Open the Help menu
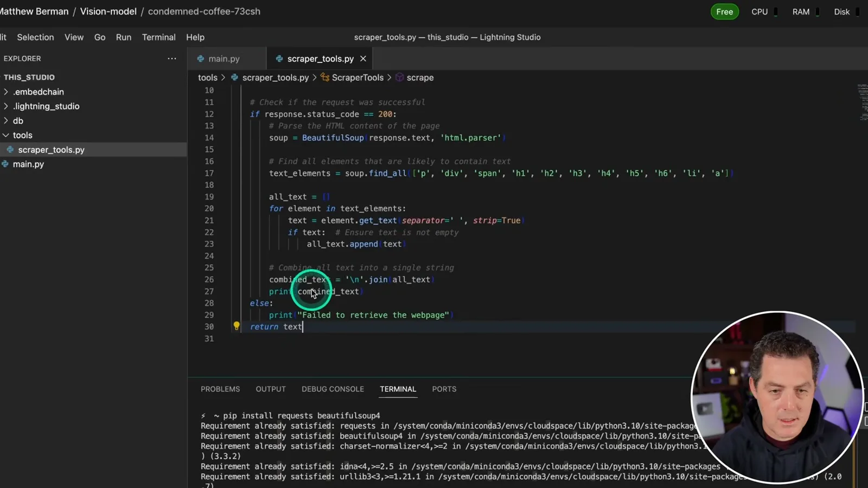This screenshot has width=868, height=488. [195, 37]
